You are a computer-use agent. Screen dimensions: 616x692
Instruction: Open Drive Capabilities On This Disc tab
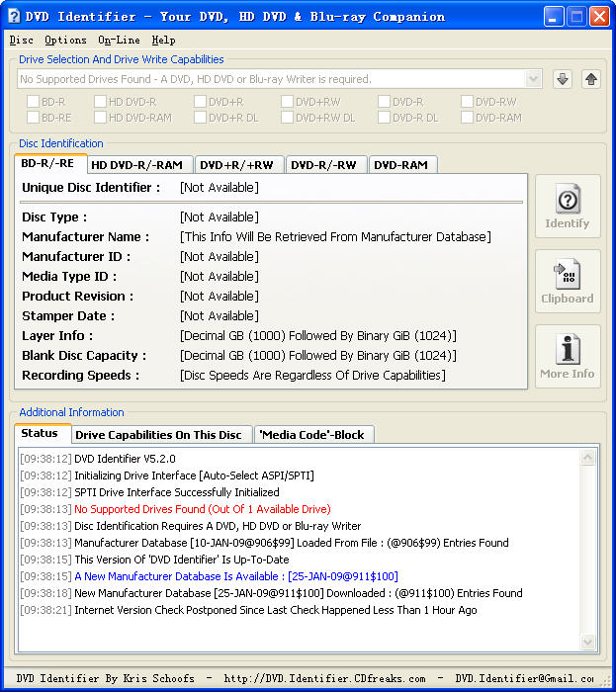coord(161,435)
